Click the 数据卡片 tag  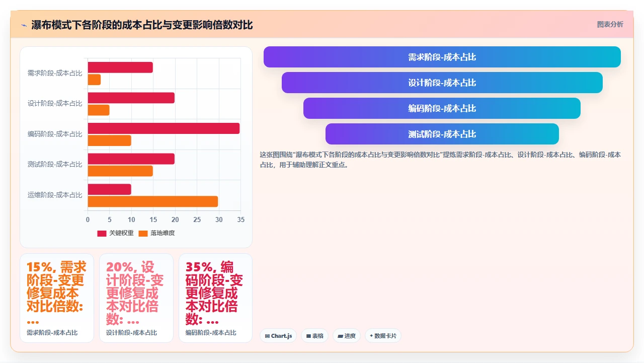[x=383, y=336]
